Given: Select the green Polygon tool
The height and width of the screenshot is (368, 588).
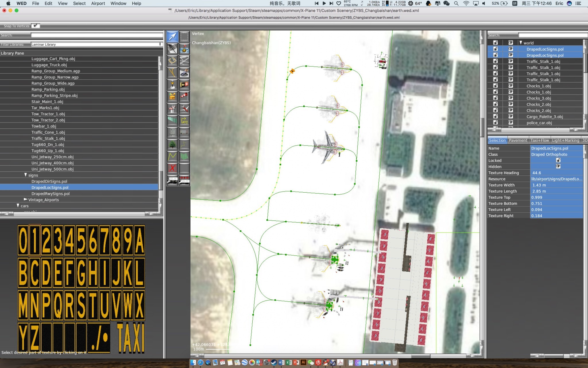Looking at the screenshot, I should click(x=184, y=156).
